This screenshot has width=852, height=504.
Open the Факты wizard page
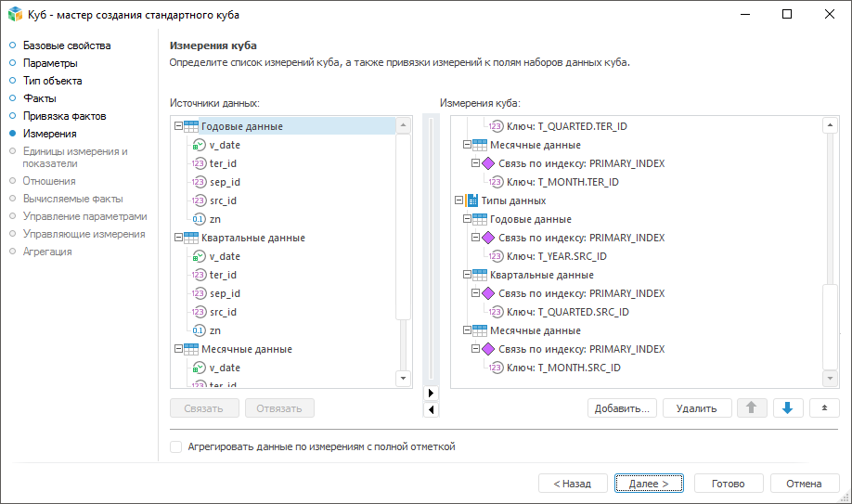(x=39, y=98)
